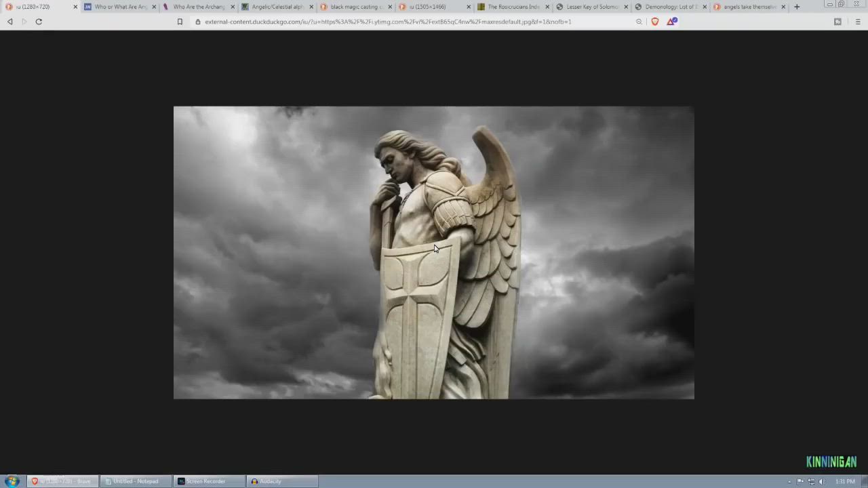Open the Brave Rewards triangle icon
This screenshot has width=868, height=488.
click(671, 22)
